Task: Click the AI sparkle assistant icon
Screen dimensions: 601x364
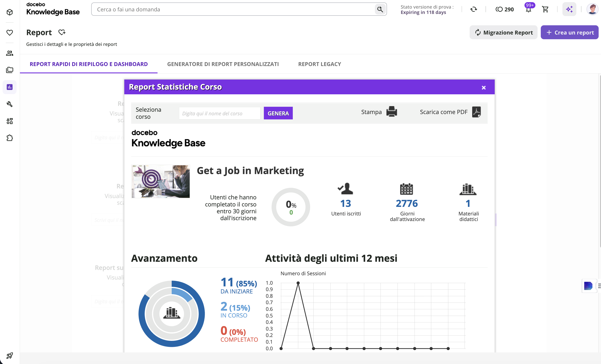Action: pyautogui.click(x=569, y=9)
